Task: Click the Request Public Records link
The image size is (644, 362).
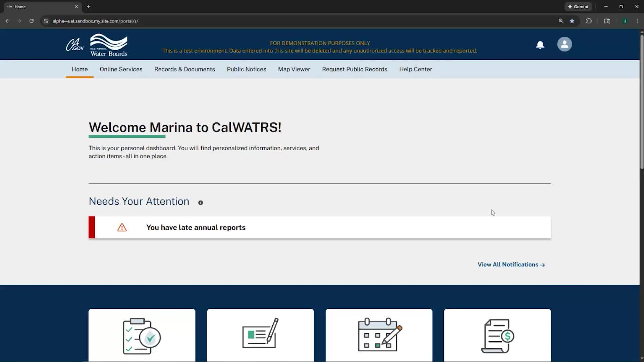Action: click(x=355, y=69)
